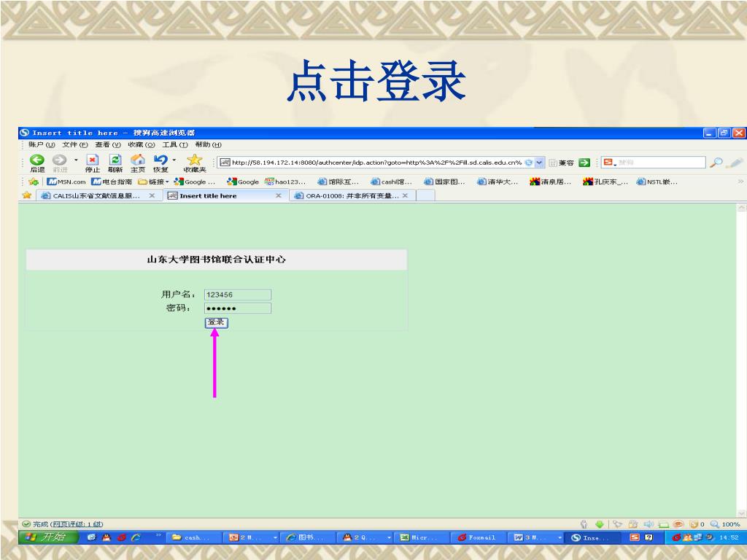Click the Back (后退) navigation icon
The image size is (747, 560).
pyautogui.click(x=36, y=160)
